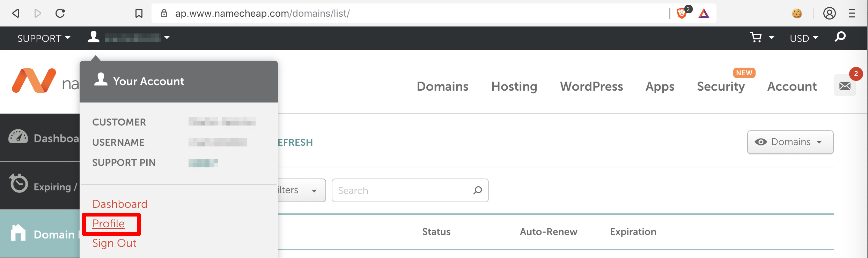Open Expiring section in sidebar
This screenshot has width=868, height=258.
[x=40, y=185]
